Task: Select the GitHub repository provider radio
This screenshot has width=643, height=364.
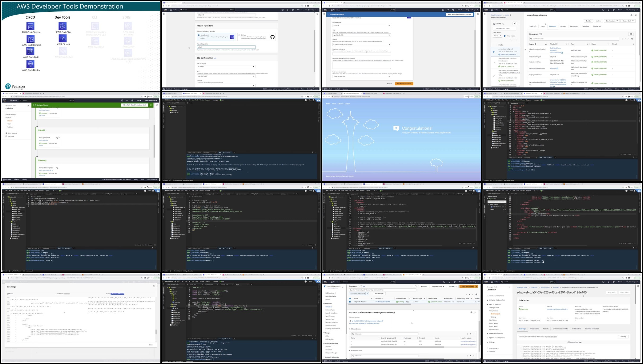Action: [239, 35]
